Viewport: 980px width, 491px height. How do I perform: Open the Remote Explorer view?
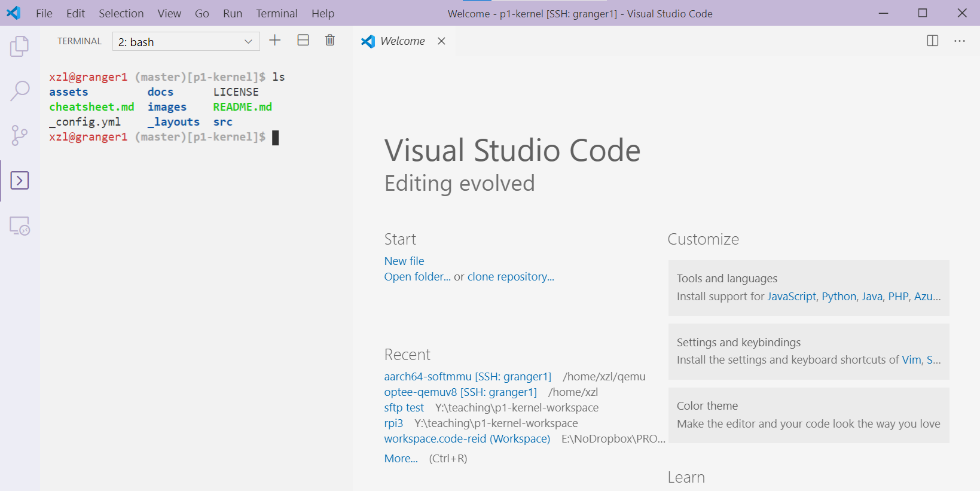tap(20, 225)
